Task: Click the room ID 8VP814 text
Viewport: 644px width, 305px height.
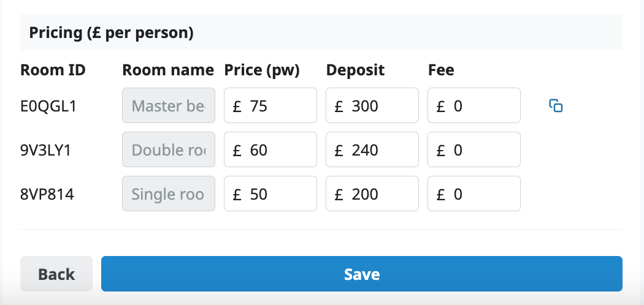Action: (x=46, y=194)
